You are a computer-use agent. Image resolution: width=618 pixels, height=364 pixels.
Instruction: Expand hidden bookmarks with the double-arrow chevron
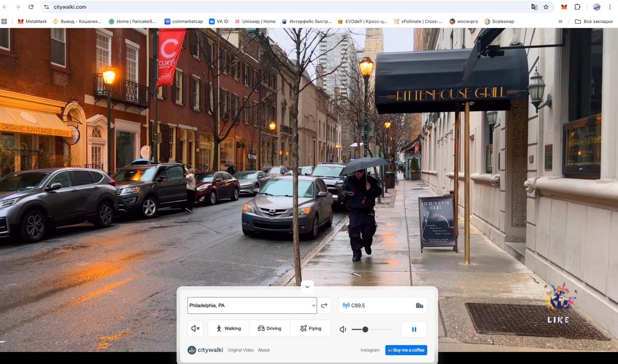click(560, 21)
